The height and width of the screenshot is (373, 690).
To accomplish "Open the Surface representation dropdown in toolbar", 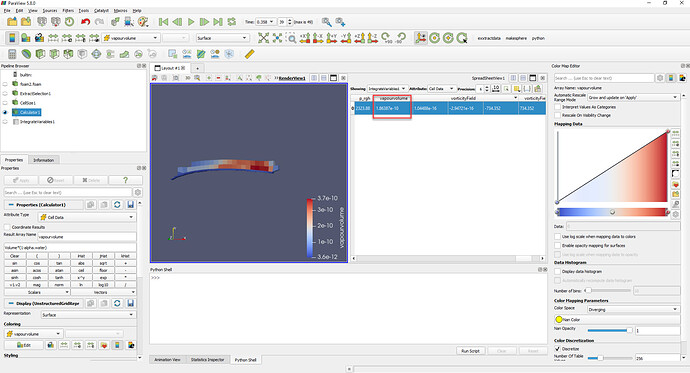I will [x=222, y=38].
